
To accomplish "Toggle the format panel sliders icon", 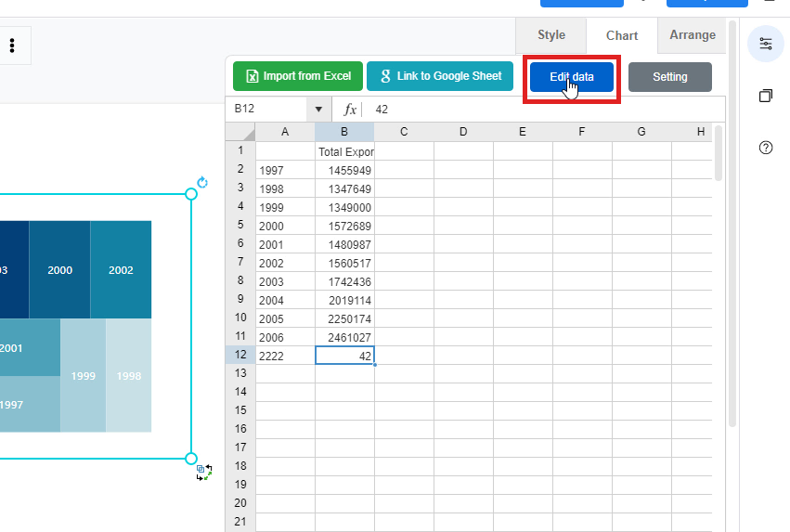I will (765, 44).
